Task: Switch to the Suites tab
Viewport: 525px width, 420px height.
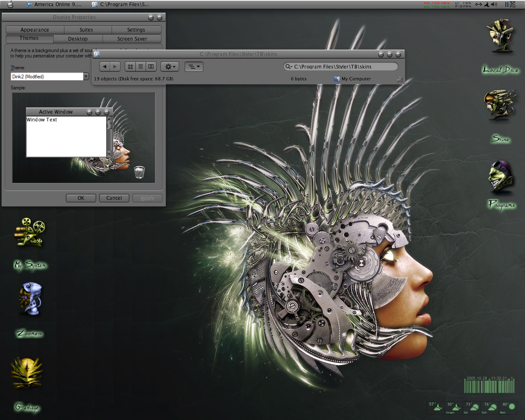Action: [x=88, y=30]
